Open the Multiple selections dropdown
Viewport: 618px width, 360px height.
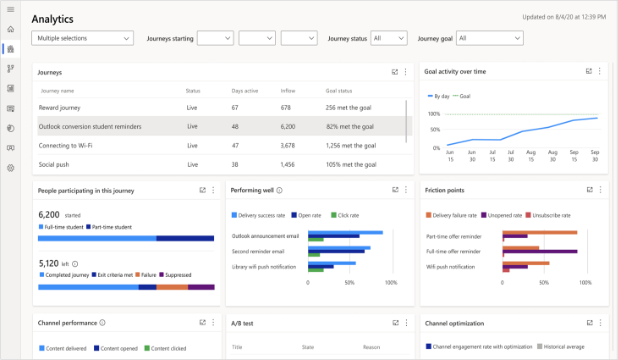coord(82,38)
